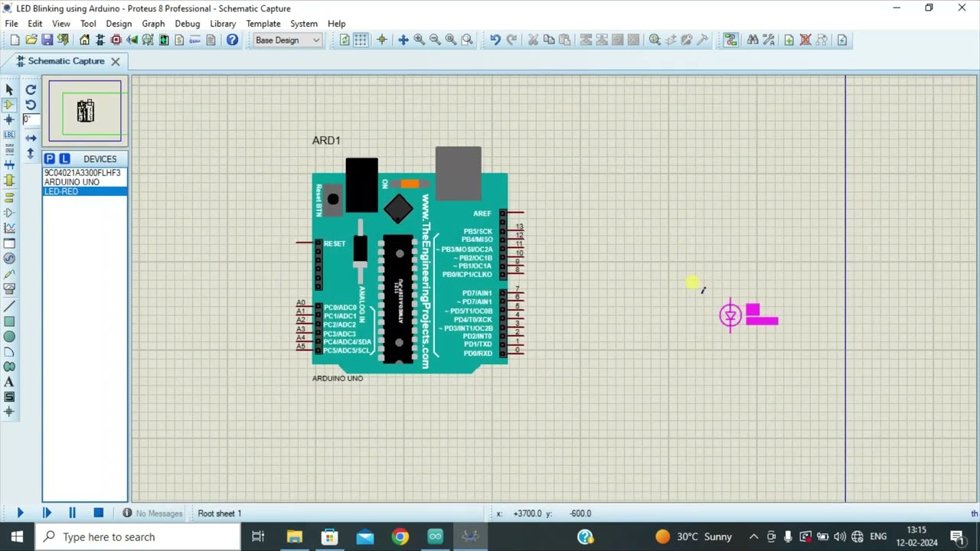
Task: Redraw the display with the refresh icon
Action: pos(345,40)
